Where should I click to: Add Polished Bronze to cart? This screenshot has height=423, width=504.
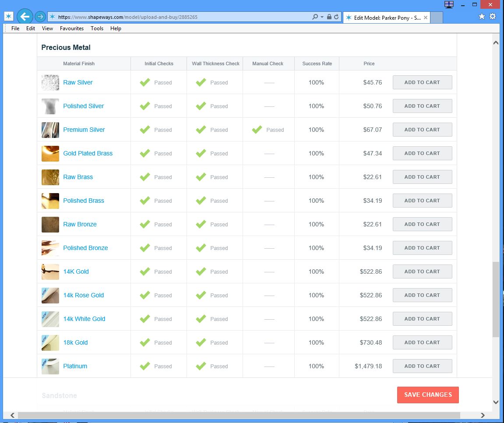pos(423,248)
